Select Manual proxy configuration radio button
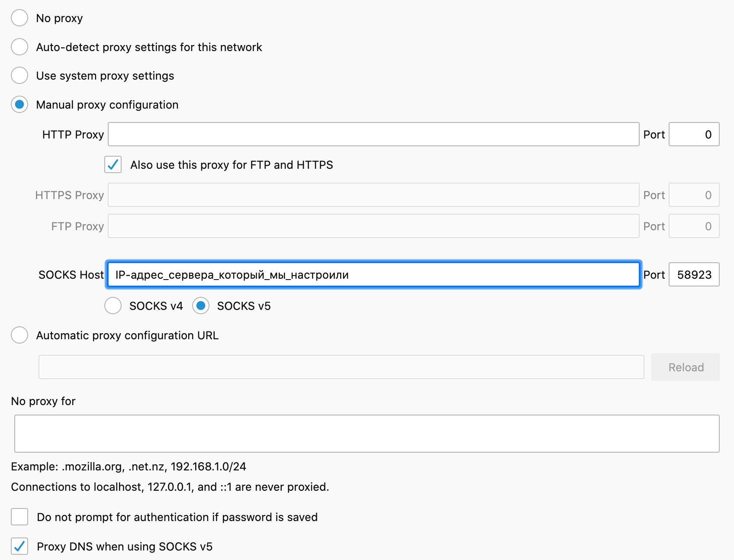This screenshot has width=734, height=560. [19, 104]
